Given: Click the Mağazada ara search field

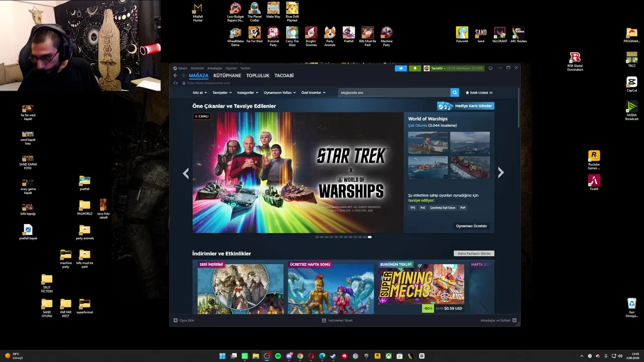Looking at the screenshot, I should click(x=394, y=93).
